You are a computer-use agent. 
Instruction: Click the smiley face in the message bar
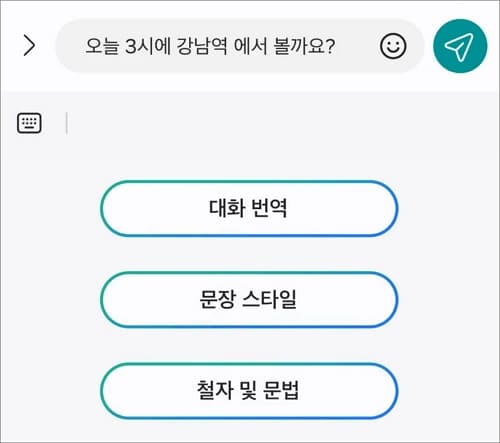393,46
